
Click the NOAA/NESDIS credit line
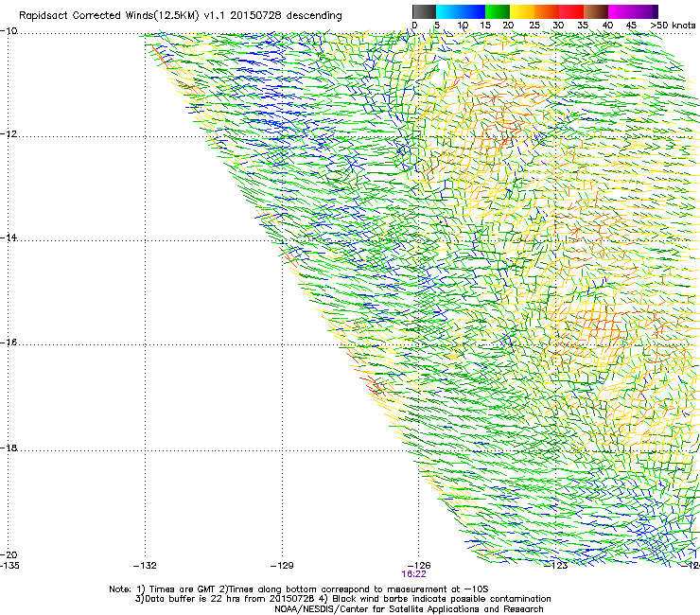(x=409, y=609)
